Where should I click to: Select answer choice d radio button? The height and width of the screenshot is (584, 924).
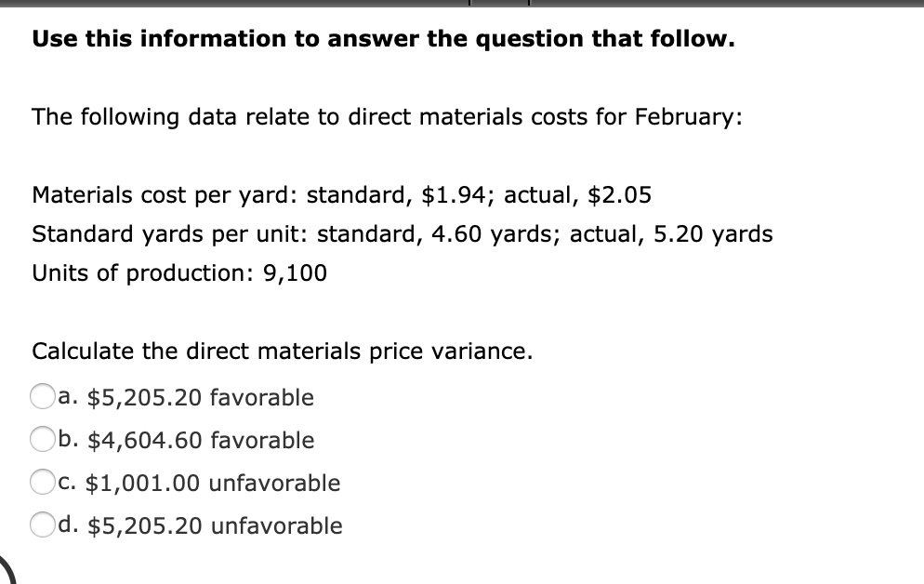[x=43, y=525]
